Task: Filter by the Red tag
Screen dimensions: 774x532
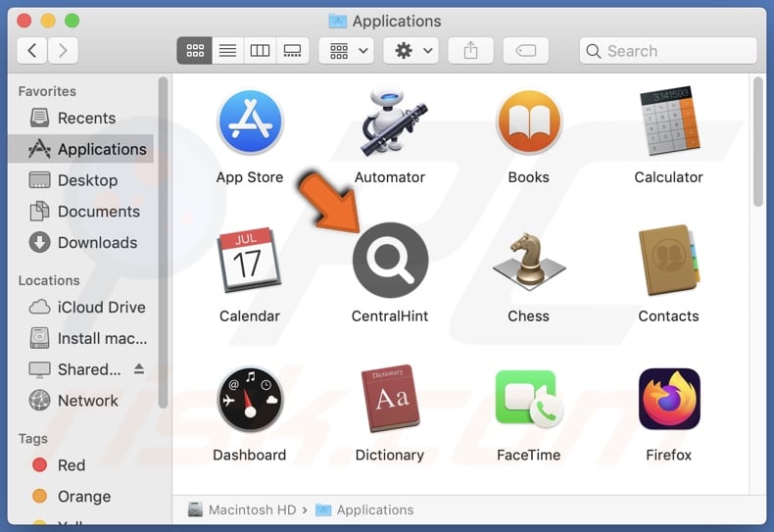Action: tap(81, 464)
